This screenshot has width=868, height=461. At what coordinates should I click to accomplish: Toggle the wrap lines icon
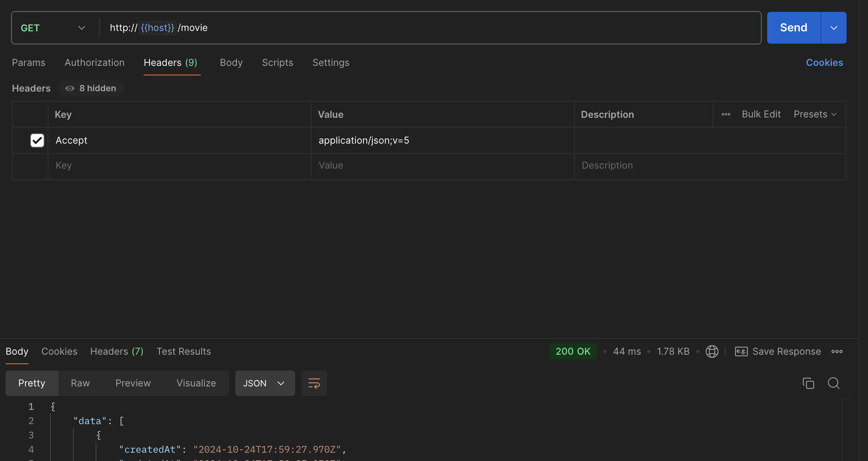pos(314,383)
